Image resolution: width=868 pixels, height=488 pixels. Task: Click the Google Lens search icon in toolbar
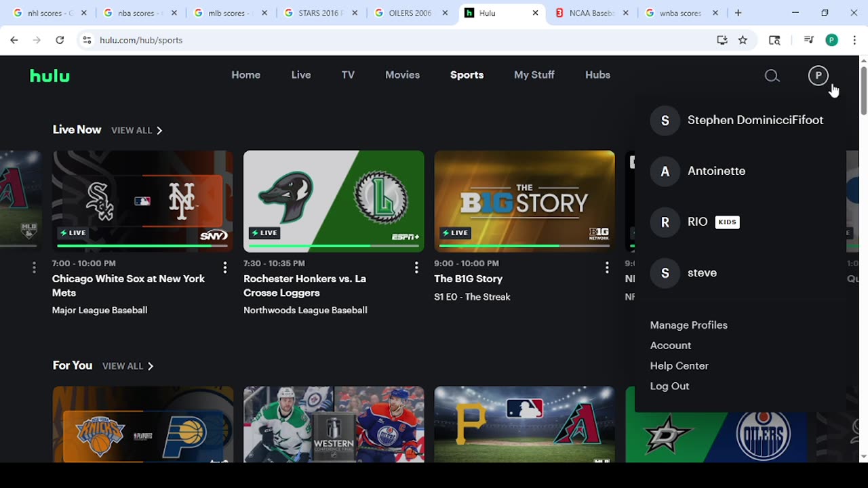click(x=774, y=40)
